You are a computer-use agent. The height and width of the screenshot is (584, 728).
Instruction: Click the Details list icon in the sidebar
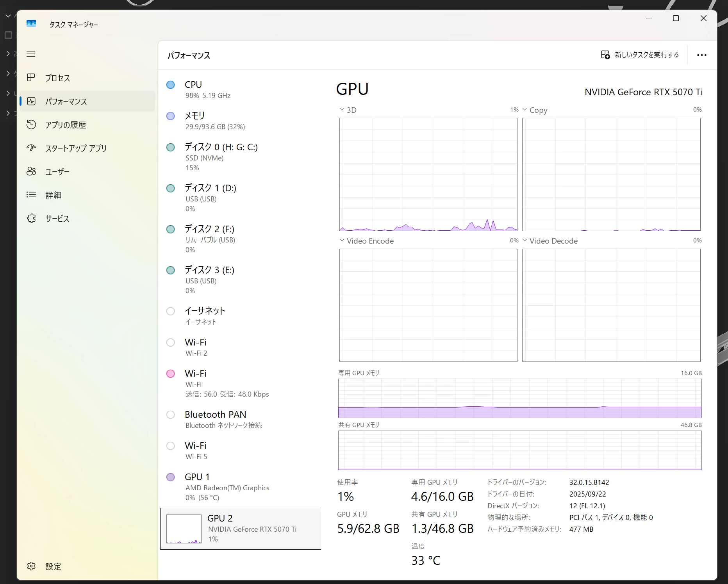31,194
